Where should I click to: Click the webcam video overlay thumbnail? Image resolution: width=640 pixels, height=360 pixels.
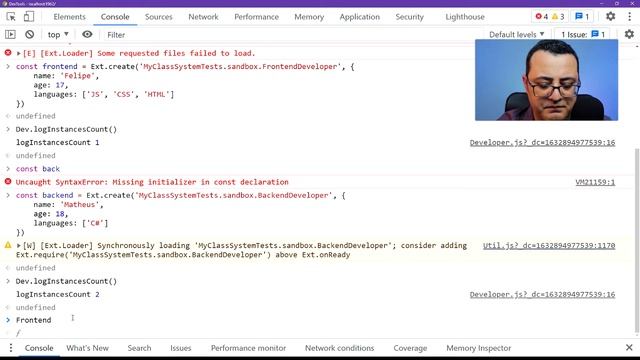coord(546,80)
